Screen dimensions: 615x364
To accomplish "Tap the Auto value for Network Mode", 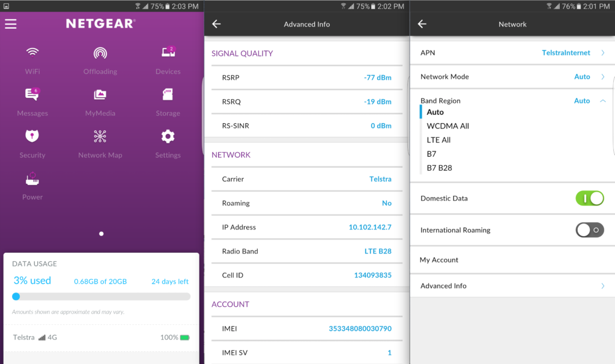I will (582, 76).
